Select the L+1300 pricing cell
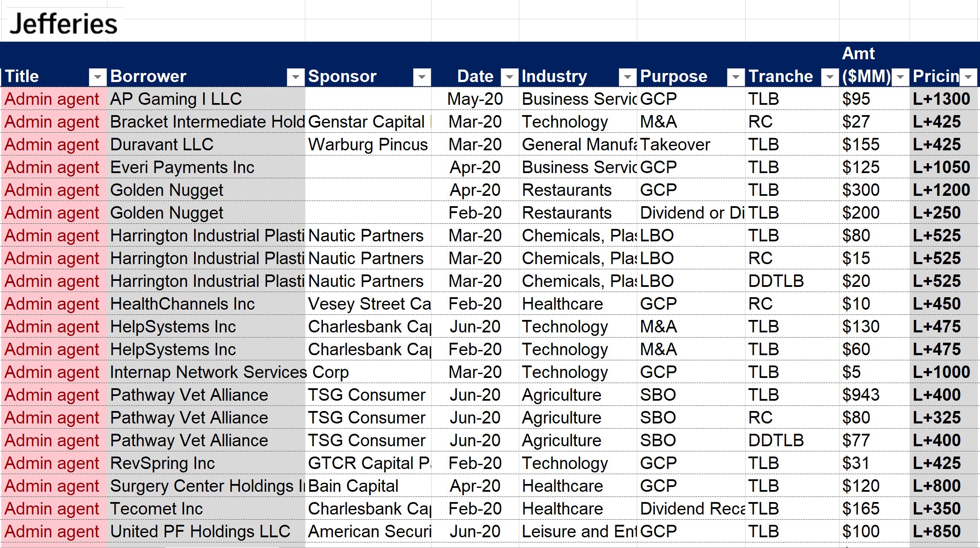The width and height of the screenshot is (980, 548). click(944, 99)
